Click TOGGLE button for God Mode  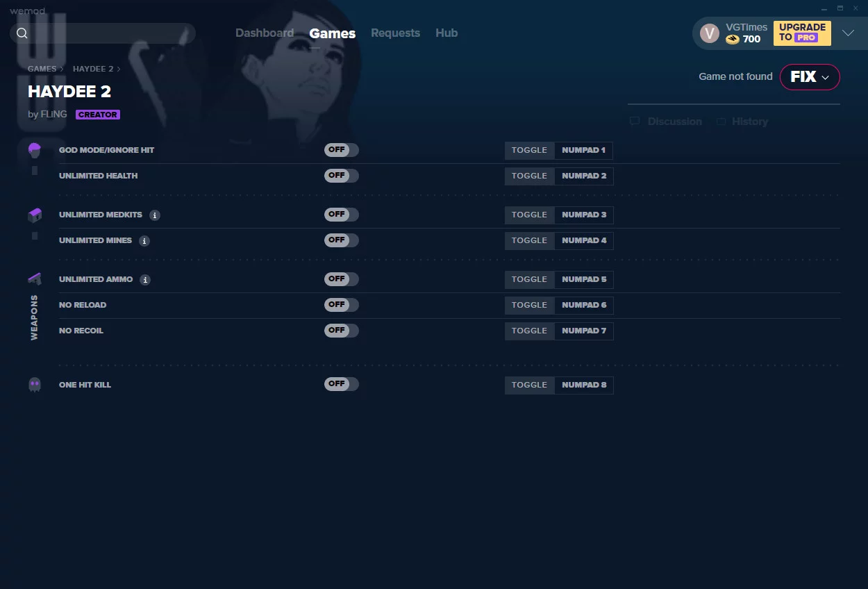click(x=530, y=150)
